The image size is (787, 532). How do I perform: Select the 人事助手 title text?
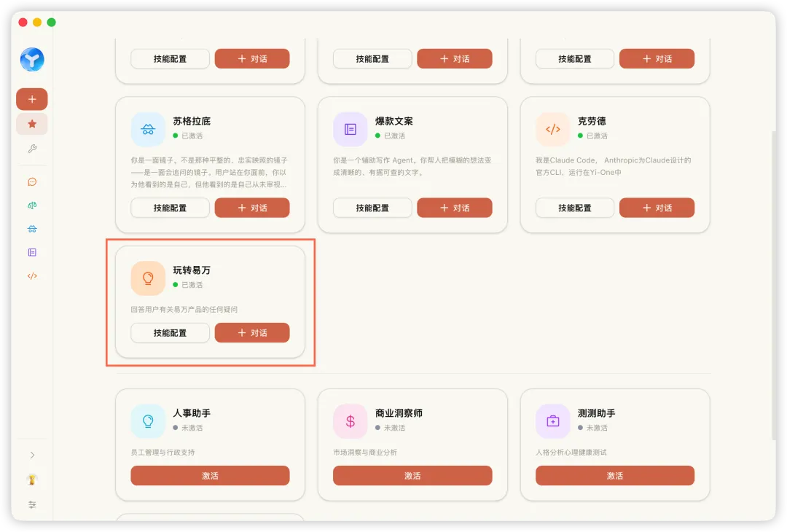(x=192, y=413)
